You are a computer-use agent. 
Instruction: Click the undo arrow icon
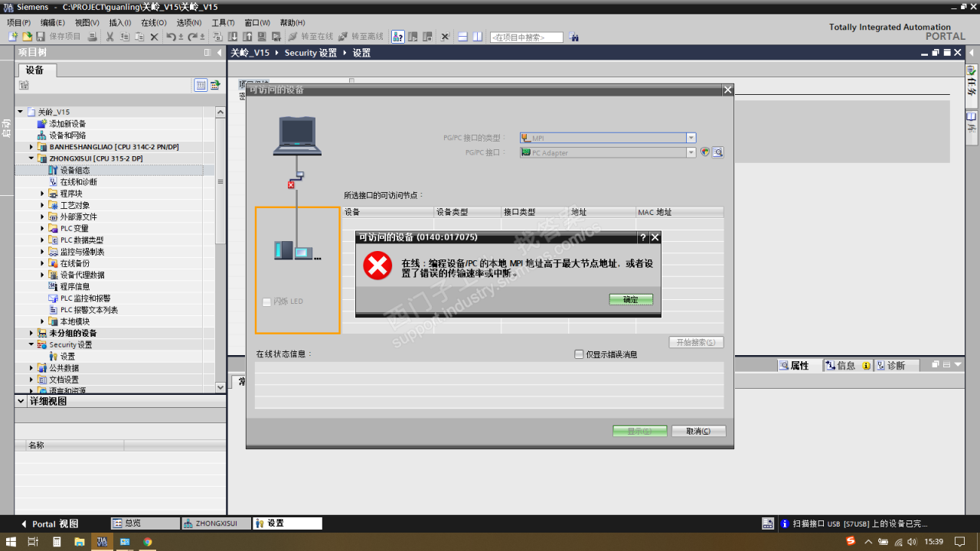(171, 37)
